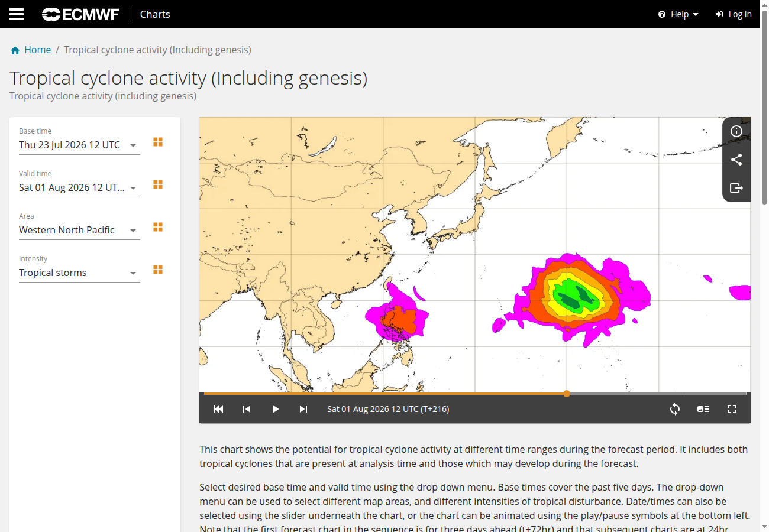Share this chart via share icon
This screenshot has height=532, width=769.
[x=736, y=160]
